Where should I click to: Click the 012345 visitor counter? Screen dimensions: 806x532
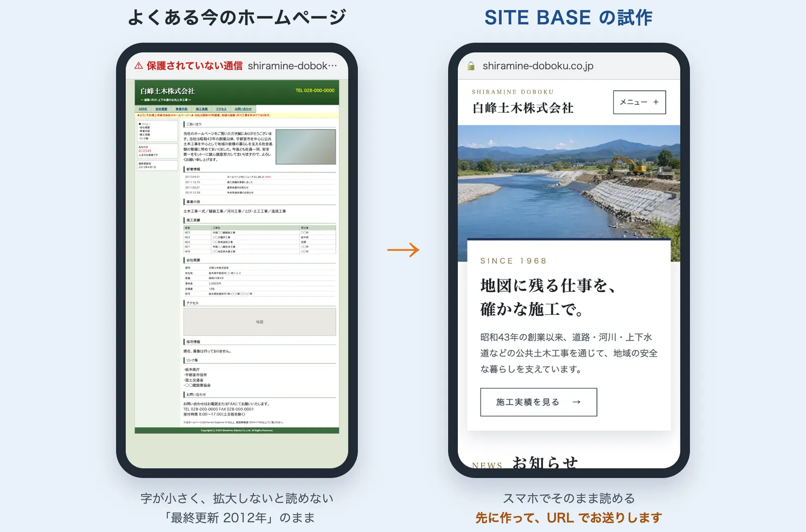click(x=145, y=151)
